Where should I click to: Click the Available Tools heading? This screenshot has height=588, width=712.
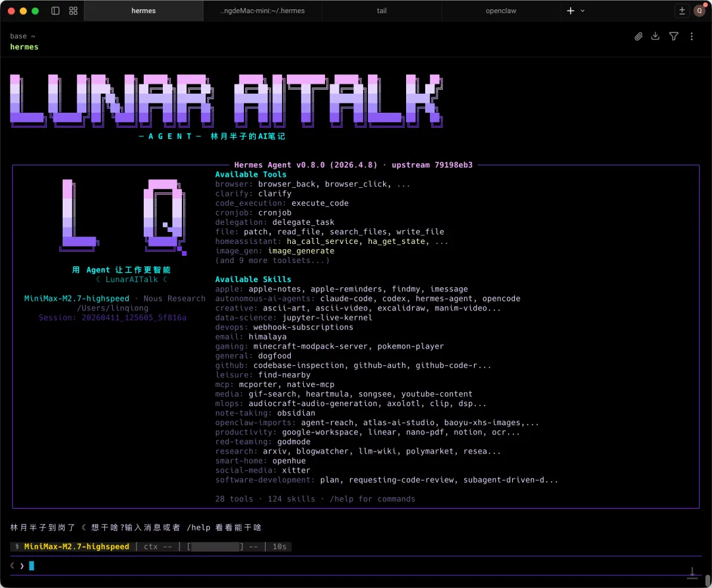(x=251, y=175)
